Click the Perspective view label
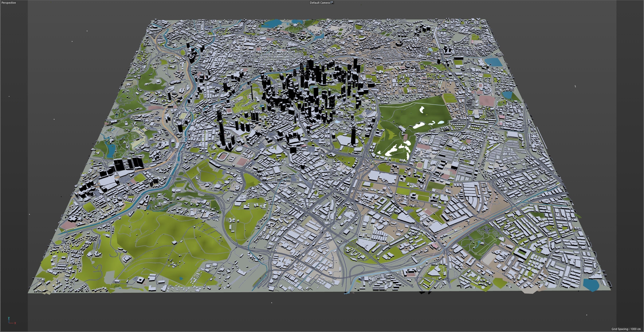 click(x=9, y=3)
